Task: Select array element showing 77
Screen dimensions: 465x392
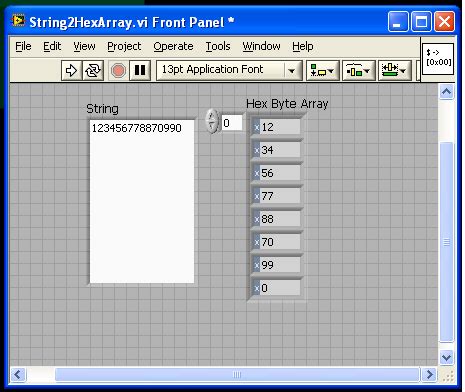Action: click(277, 196)
